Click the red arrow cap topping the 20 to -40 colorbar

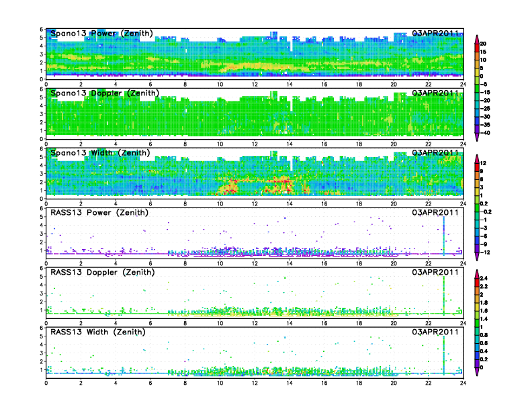pyautogui.click(x=477, y=38)
